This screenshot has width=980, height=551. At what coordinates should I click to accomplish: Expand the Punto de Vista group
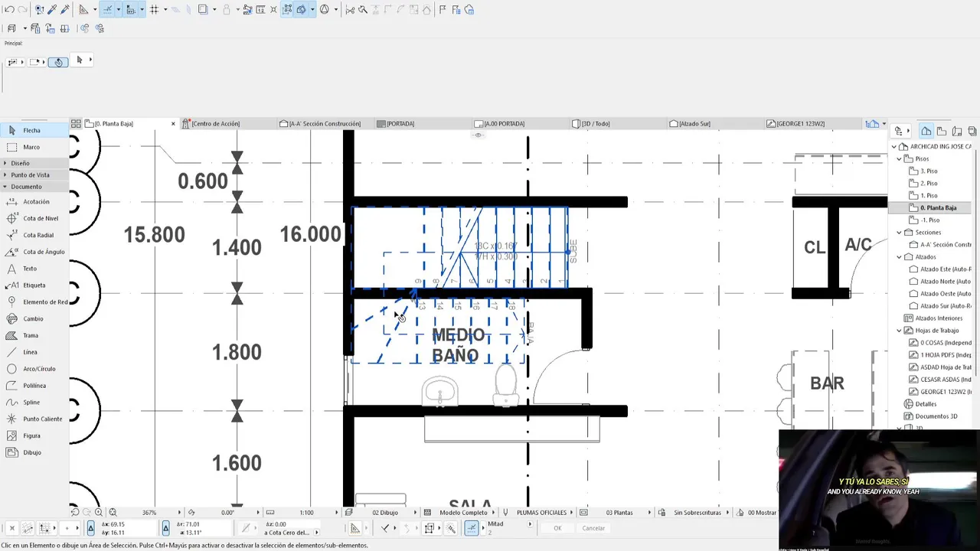click(34, 174)
